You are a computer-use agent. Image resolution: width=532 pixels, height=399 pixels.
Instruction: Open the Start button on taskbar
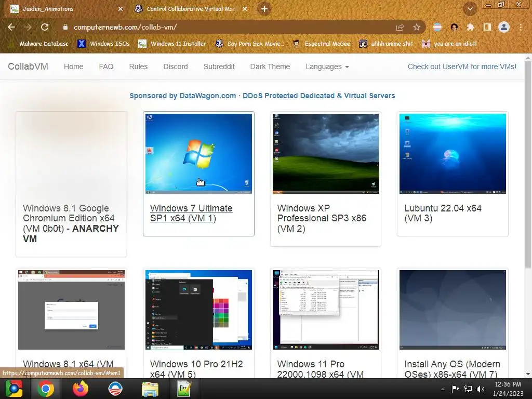coord(14,389)
